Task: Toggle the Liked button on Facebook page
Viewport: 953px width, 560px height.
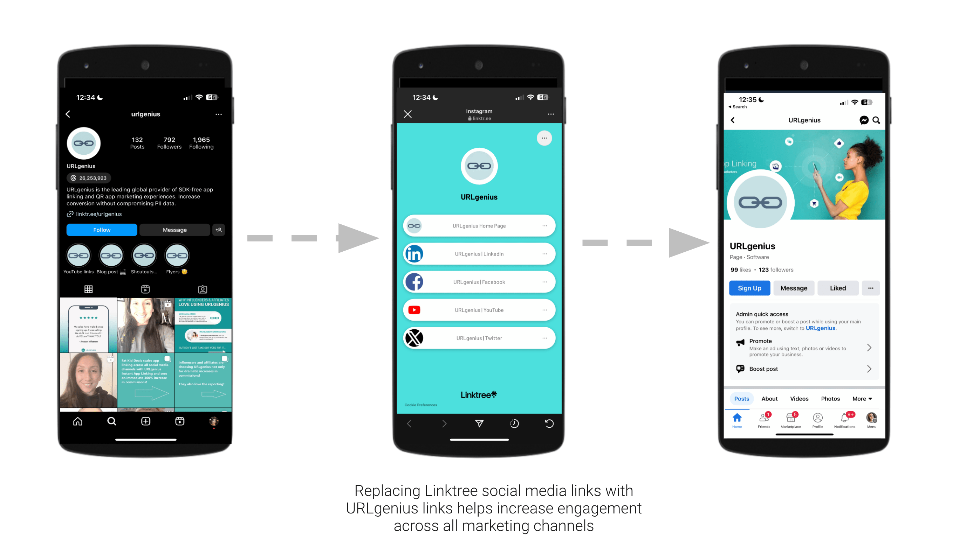Action: pos(837,288)
